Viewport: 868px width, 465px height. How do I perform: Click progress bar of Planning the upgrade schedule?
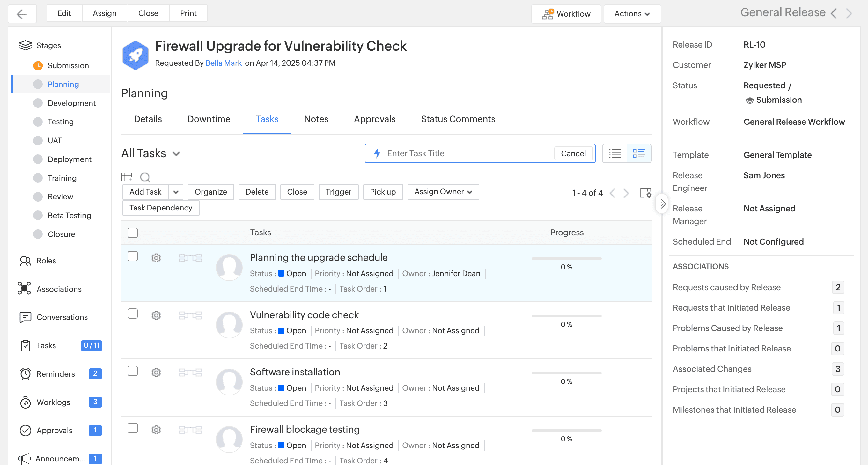566,258
